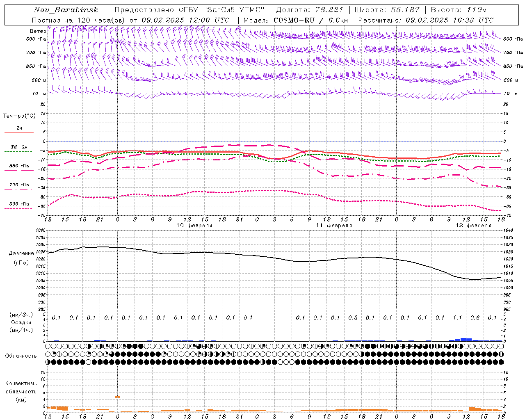Click the 0.6 precipitation value
525x420 pixels.
475,317
